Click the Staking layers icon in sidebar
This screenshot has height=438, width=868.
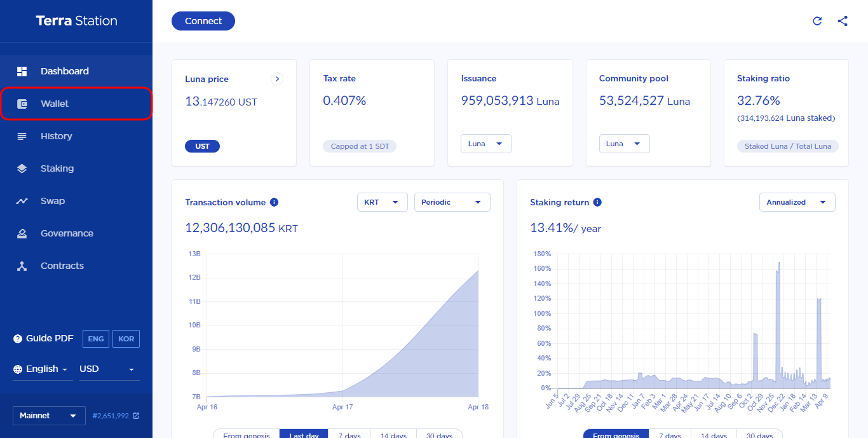[22, 168]
